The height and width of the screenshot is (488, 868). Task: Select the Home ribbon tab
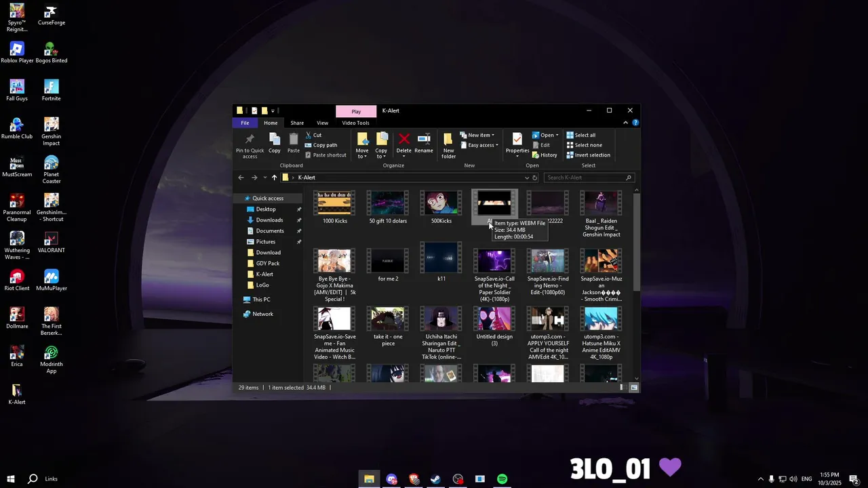click(271, 123)
